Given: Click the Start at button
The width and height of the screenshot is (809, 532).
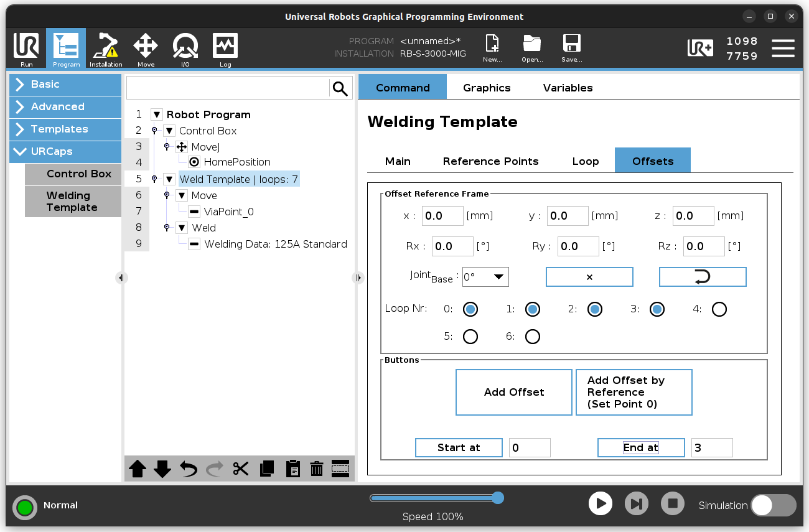Looking at the screenshot, I should coord(459,447).
